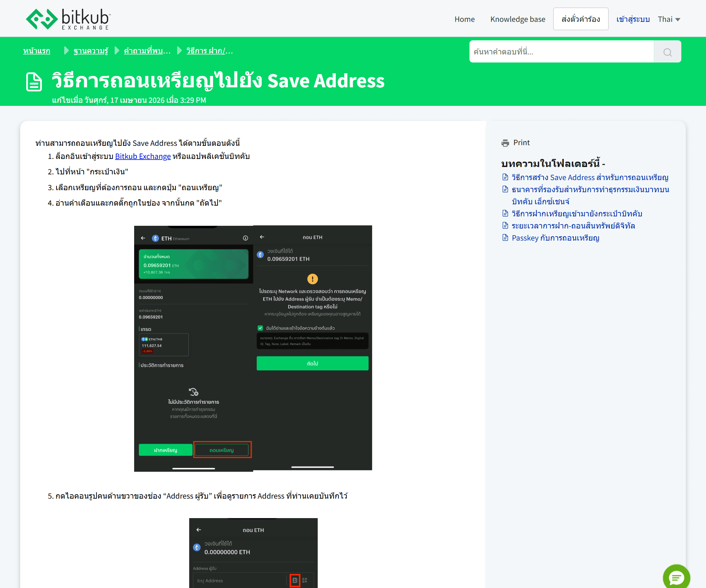The image size is (706, 588).
Task: Click heading บทความในโฟลเดอร์นี้
Action: (x=553, y=164)
